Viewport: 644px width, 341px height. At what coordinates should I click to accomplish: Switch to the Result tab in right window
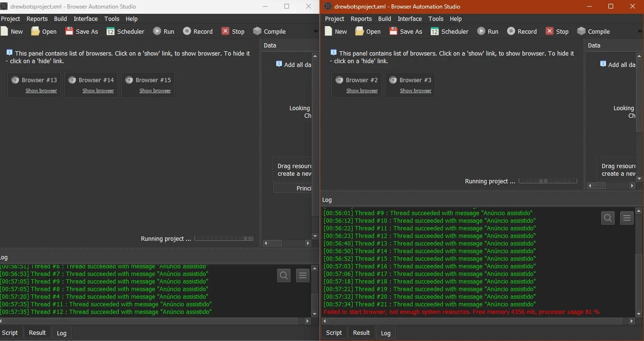[x=361, y=333]
